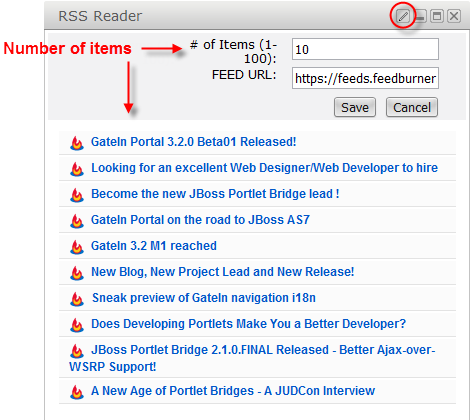The height and width of the screenshot is (420, 470).
Task: Click the number of items input field
Action: (365, 49)
